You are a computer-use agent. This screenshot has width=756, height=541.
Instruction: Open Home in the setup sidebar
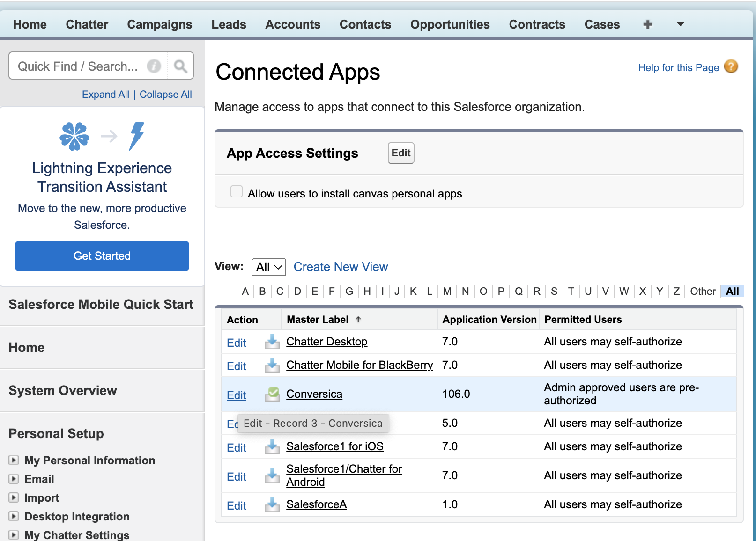27,348
